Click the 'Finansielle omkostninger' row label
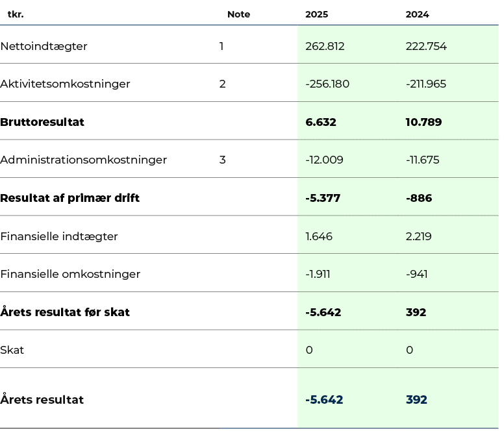The height and width of the screenshot is (444, 504). 70,274
